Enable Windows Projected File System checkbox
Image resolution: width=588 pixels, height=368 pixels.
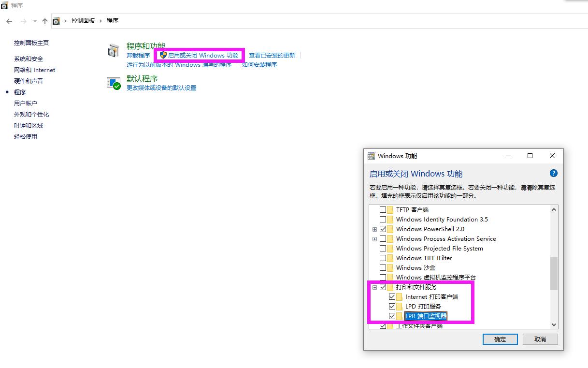(383, 249)
